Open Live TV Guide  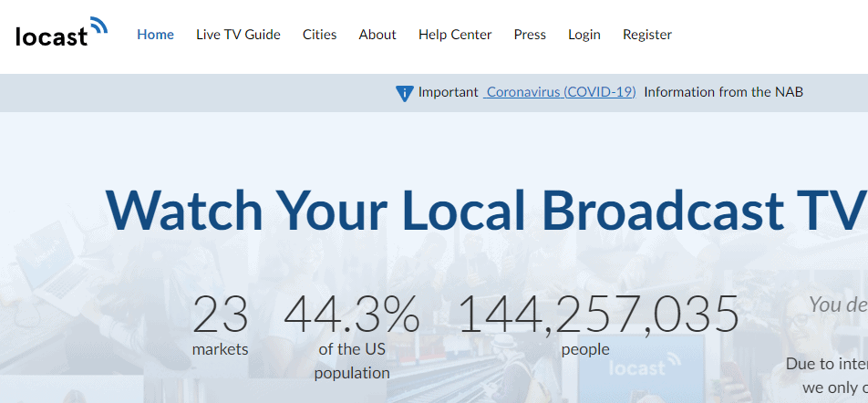[x=238, y=35]
